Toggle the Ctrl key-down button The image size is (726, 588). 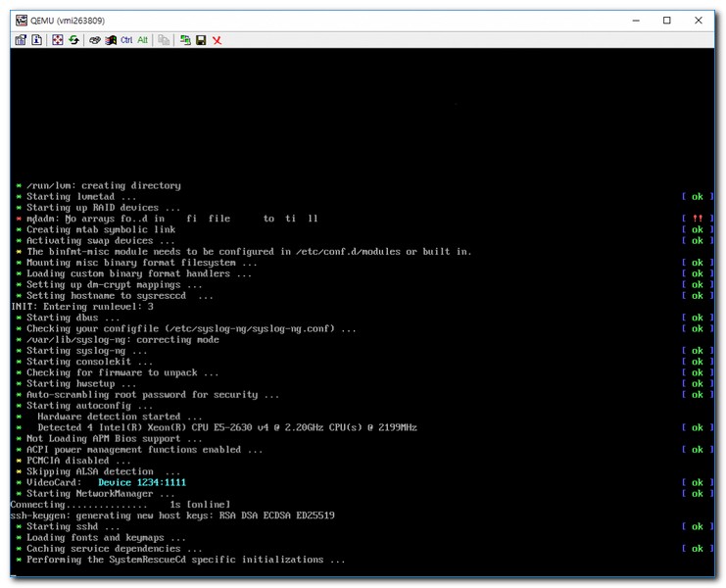(x=126, y=40)
